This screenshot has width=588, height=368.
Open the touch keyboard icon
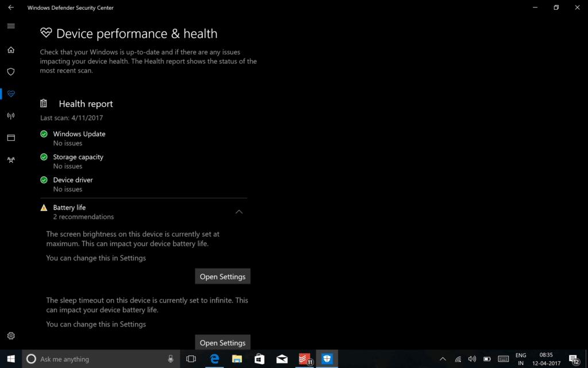503,359
